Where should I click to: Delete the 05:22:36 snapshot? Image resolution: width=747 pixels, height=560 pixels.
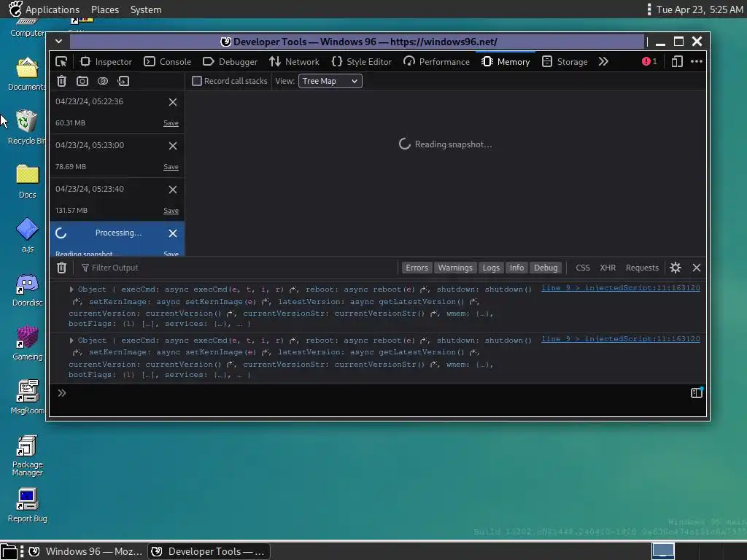point(173,102)
